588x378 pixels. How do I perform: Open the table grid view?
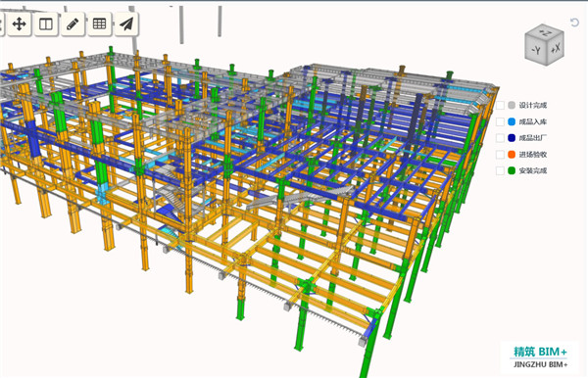coord(99,24)
